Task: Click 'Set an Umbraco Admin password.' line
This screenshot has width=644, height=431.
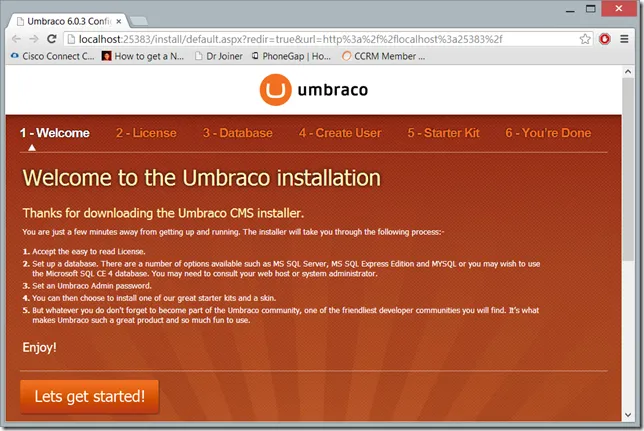Action: coord(92,286)
